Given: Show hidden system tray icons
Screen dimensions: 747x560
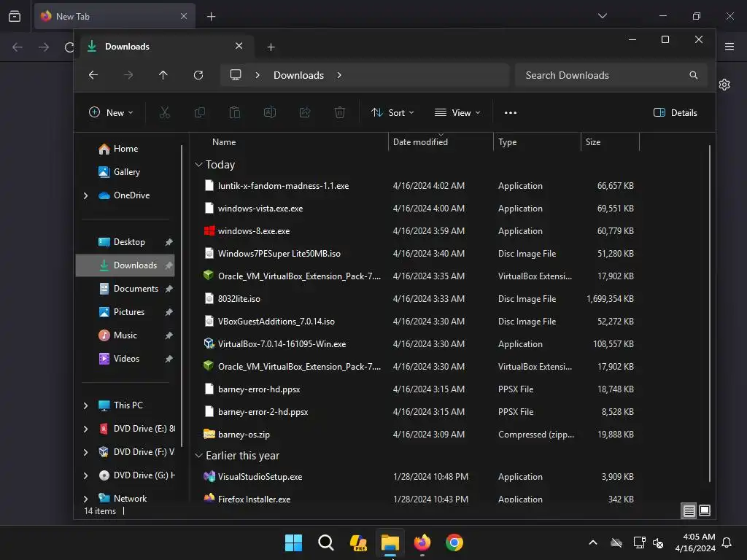Looking at the screenshot, I should [592, 542].
